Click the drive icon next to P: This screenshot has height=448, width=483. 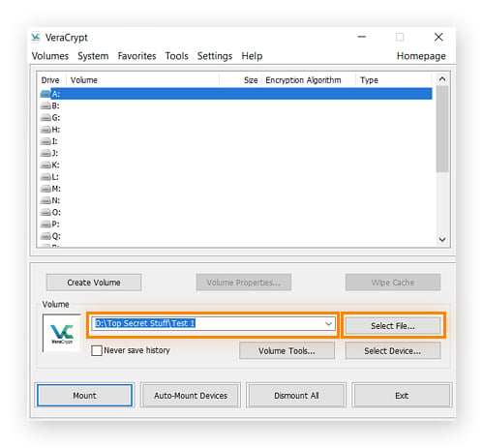(x=45, y=224)
